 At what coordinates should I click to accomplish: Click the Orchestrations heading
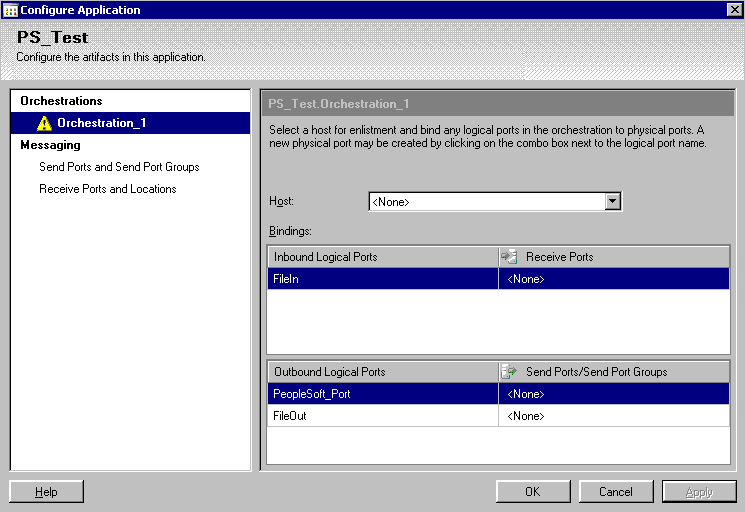(x=61, y=101)
